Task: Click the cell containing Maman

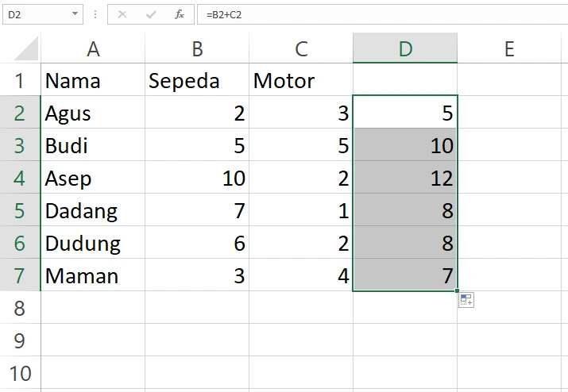Action: [93, 275]
